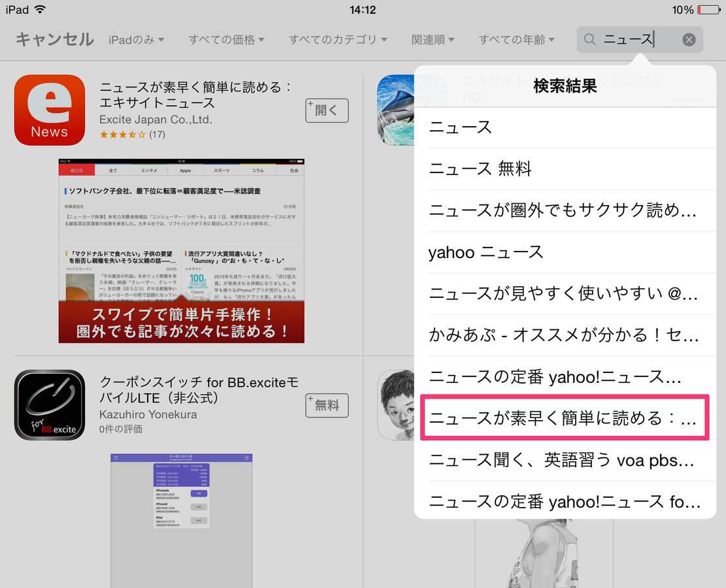
Task: Tap the 0件の評価 rating text
Action: tap(121, 429)
